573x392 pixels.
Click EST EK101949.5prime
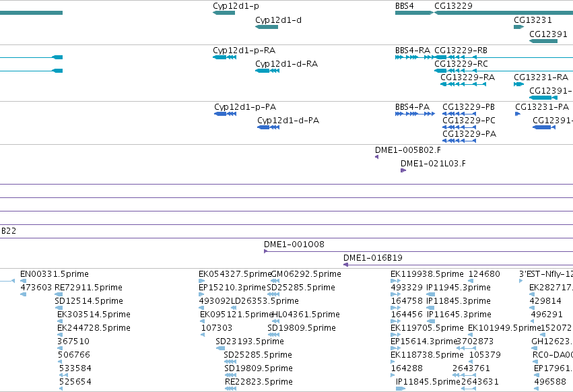tap(504, 329)
